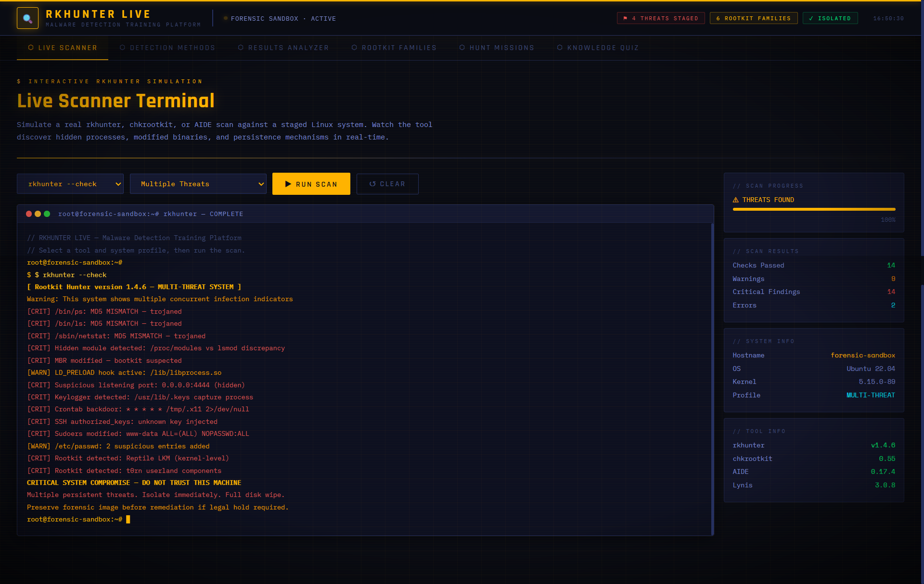The height and width of the screenshot is (584, 924).
Task: Click the red flag threats staged badge
Action: (x=660, y=18)
